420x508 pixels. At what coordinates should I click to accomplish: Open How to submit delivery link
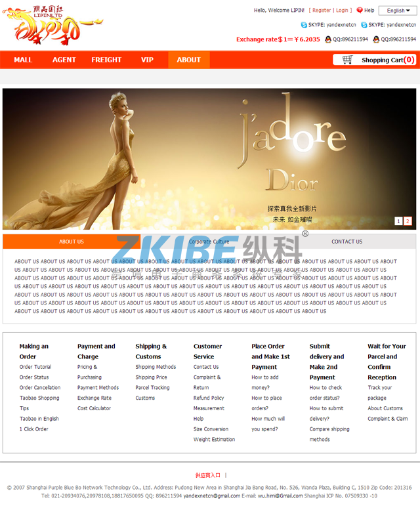(326, 413)
